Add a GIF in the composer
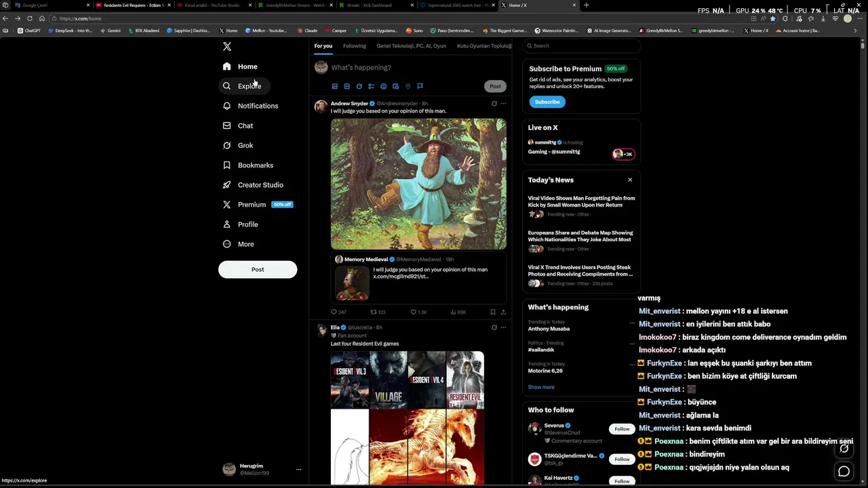Viewport: 868px width, 488px height. click(347, 86)
